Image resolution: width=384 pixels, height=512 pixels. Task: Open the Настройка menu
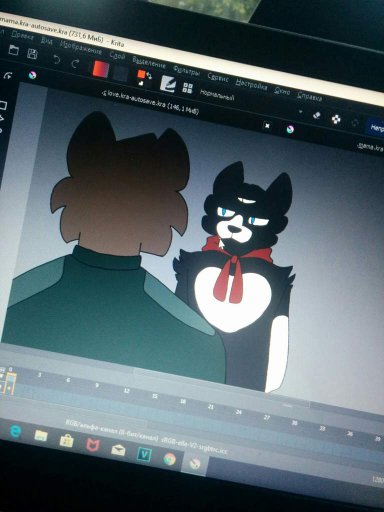(x=251, y=84)
